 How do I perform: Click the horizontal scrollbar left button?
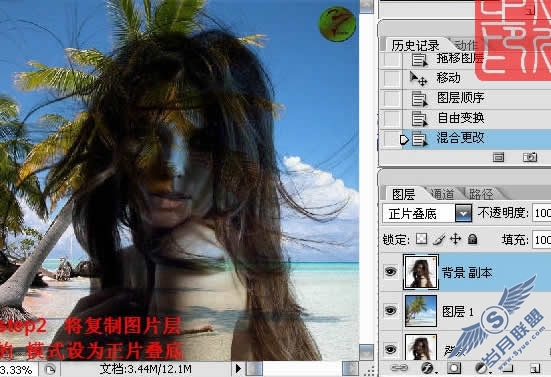(254, 369)
